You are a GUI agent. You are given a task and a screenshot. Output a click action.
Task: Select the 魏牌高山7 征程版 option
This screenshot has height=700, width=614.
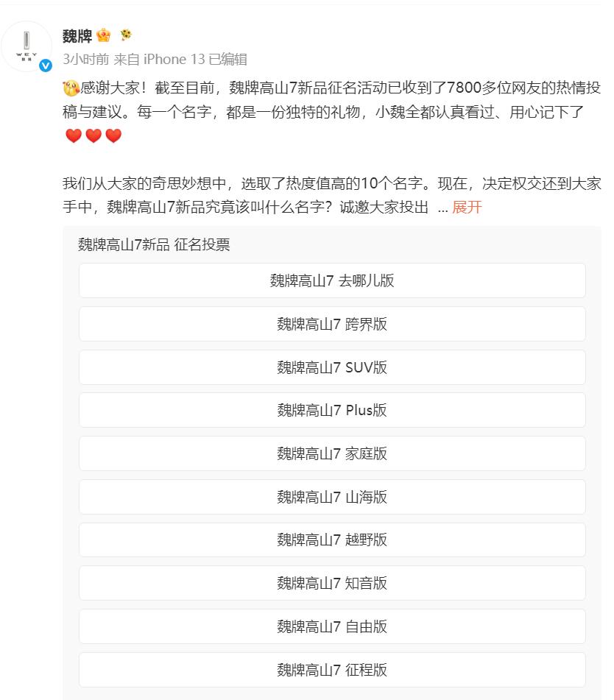(x=332, y=670)
